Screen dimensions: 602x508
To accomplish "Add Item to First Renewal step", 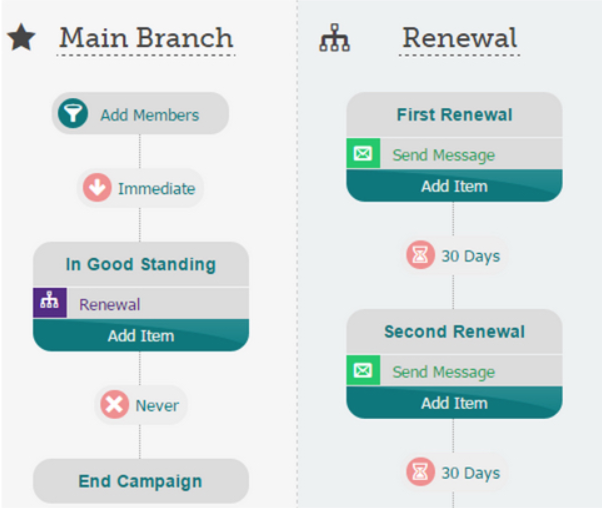I will point(454,185).
